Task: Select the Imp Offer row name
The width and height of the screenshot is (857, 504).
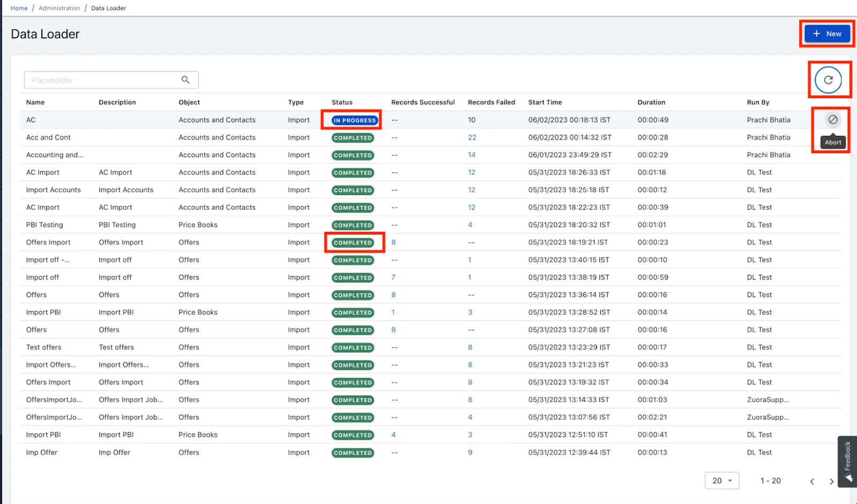Action: [42, 452]
